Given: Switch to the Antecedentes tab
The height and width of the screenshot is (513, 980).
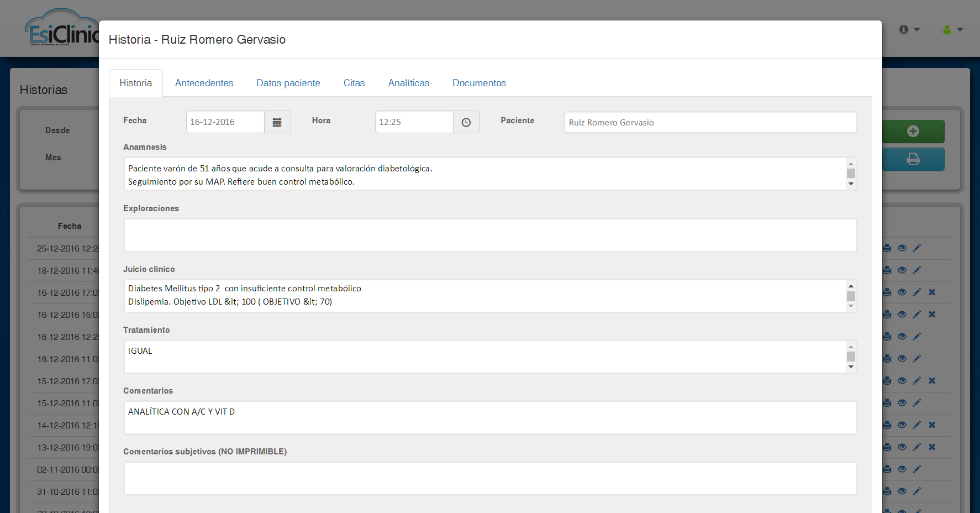Looking at the screenshot, I should pos(204,83).
